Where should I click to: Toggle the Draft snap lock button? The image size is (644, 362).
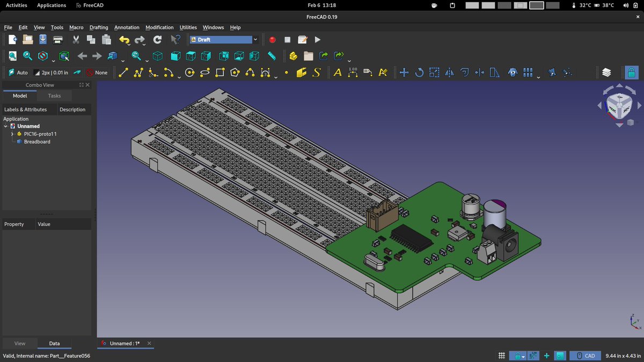[x=631, y=72]
